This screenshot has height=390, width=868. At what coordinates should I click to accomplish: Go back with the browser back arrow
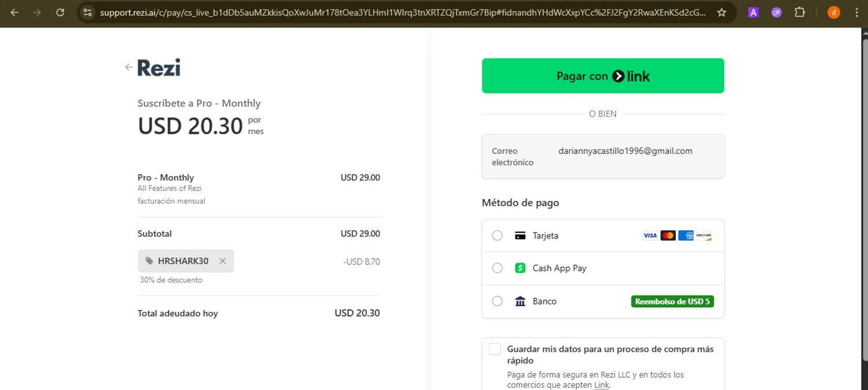(14, 12)
